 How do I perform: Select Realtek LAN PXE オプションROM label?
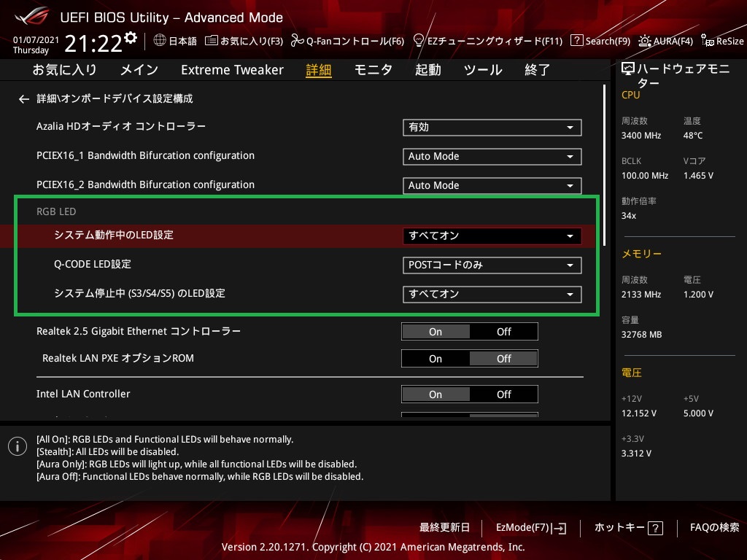(118, 359)
